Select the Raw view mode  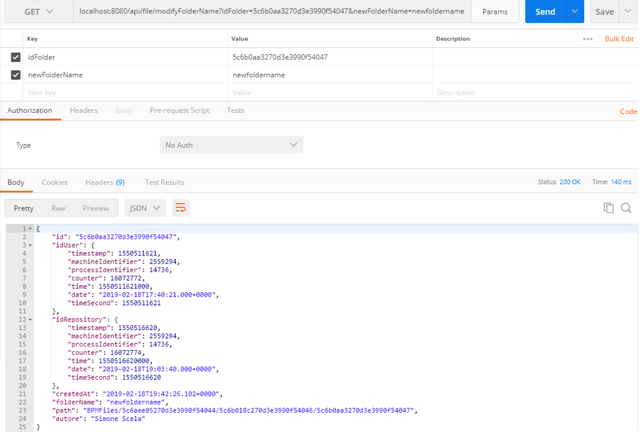(x=58, y=208)
